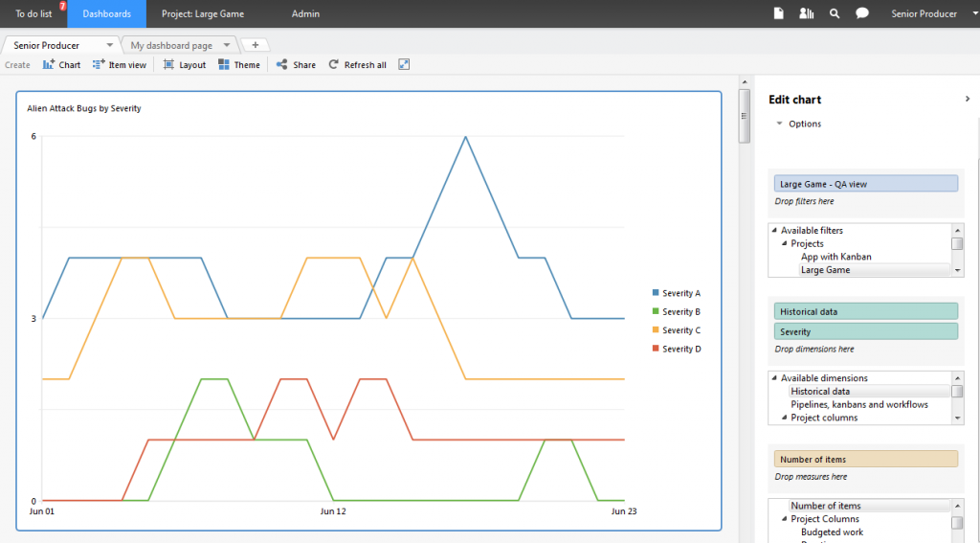Open the To do list tab
The height and width of the screenshot is (543, 980).
click(33, 13)
